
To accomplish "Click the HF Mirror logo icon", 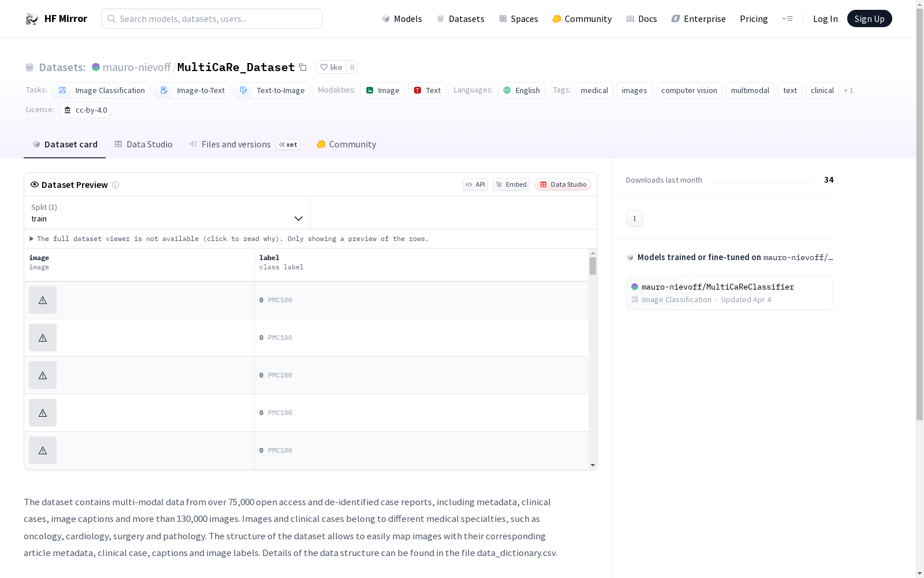I will (x=31, y=19).
